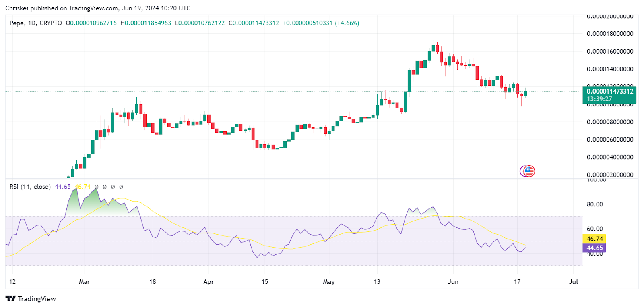
Task: Click the 'May' date label on time axis
Action: 329,282
